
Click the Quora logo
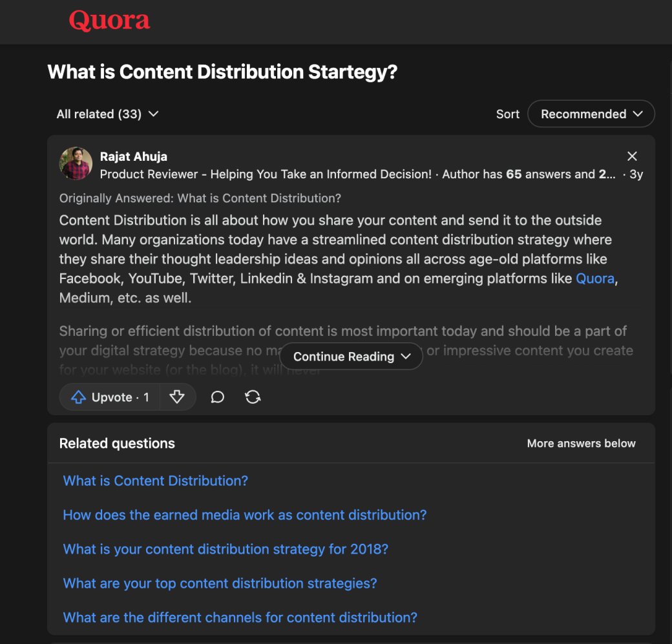click(109, 20)
